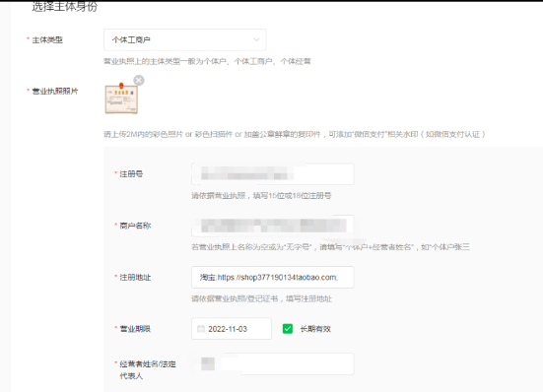Click the 选择主体身份 heading
The image size is (543, 392).
65,7
